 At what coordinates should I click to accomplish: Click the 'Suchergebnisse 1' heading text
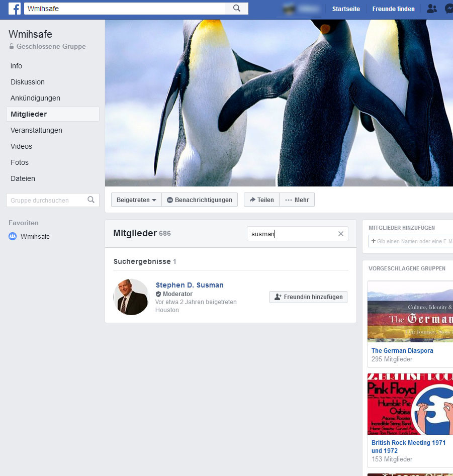144,261
